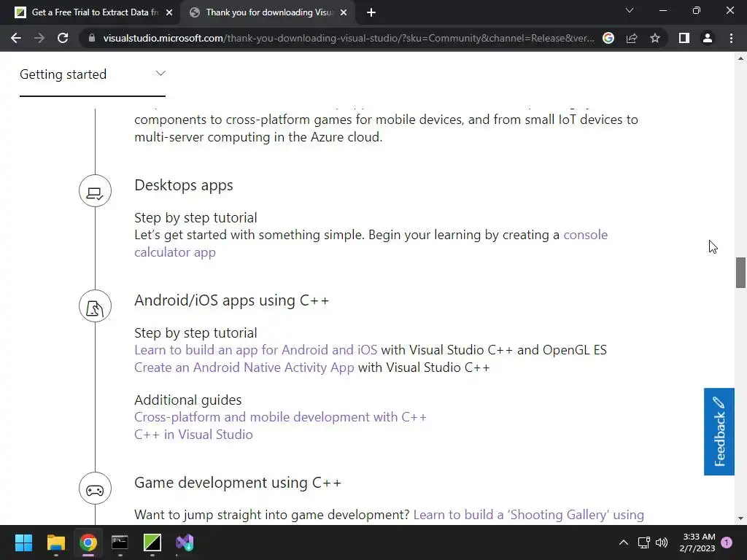Open the green-black app in taskbar
This screenshot has width=747, height=560.
pyautogui.click(x=152, y=542)
